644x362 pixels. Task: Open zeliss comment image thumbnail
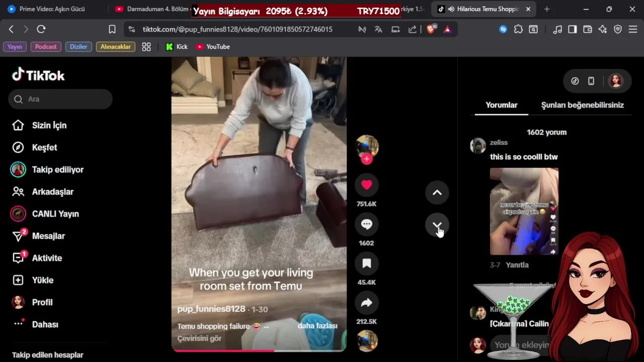point(524,212)
